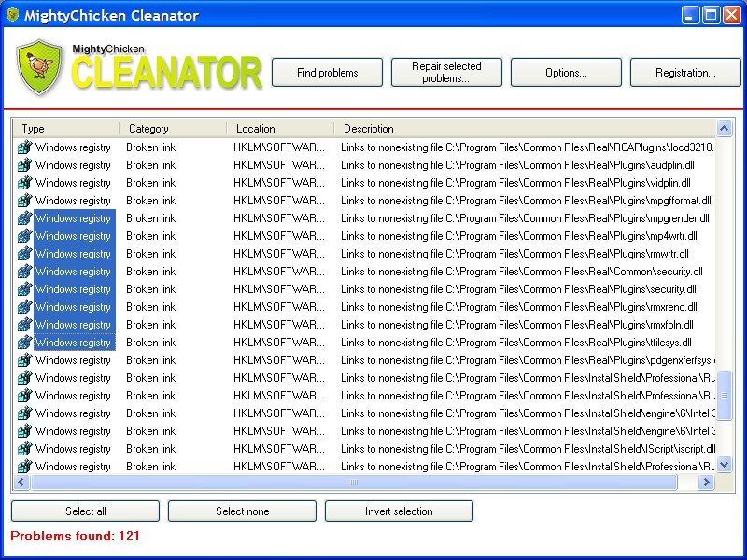747x560 pixels.
Task: Click Repair selected problems button
Action: (446, 73)
